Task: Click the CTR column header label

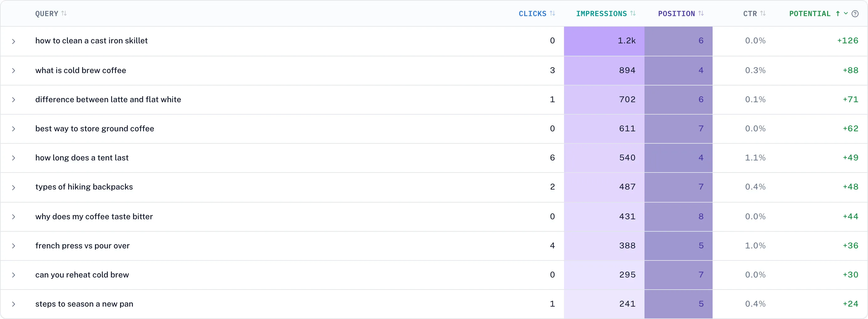Action: click(x=750, y=14)
